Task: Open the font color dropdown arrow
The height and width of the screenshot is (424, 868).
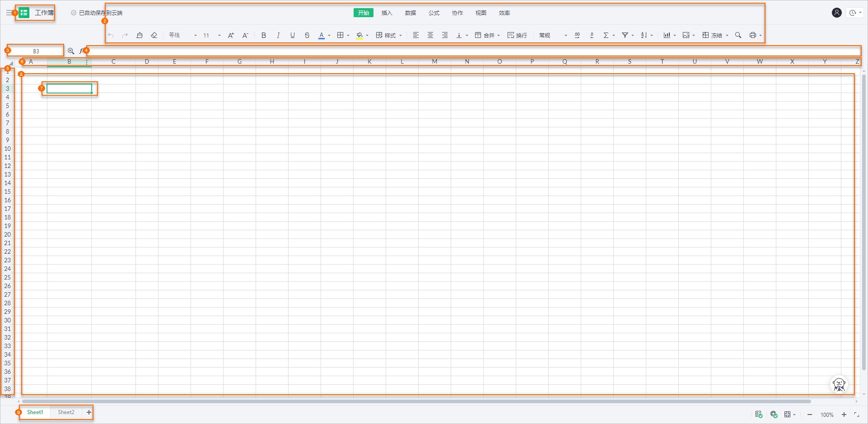Action: pyautogui.click(x=329, y=35)
